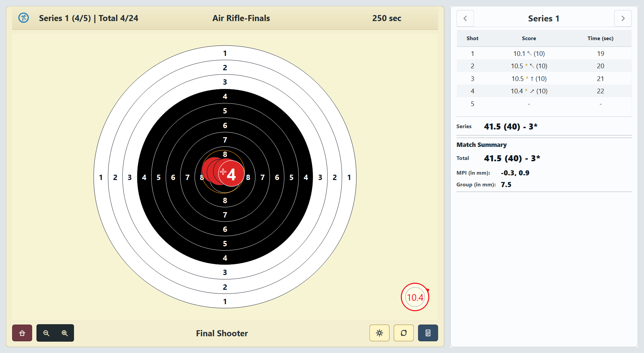Click the Shot column header
This screenshot has width=644, height=353.
[472, 38]
